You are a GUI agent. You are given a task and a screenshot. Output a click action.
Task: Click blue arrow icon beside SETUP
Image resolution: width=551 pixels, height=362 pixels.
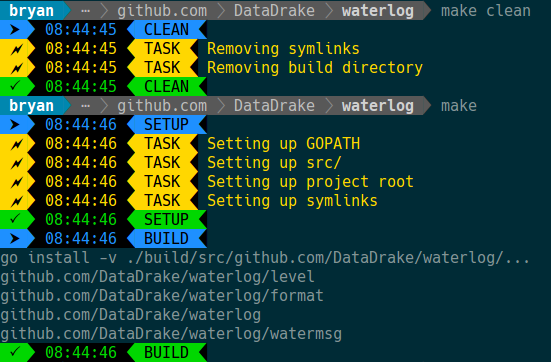15,124
